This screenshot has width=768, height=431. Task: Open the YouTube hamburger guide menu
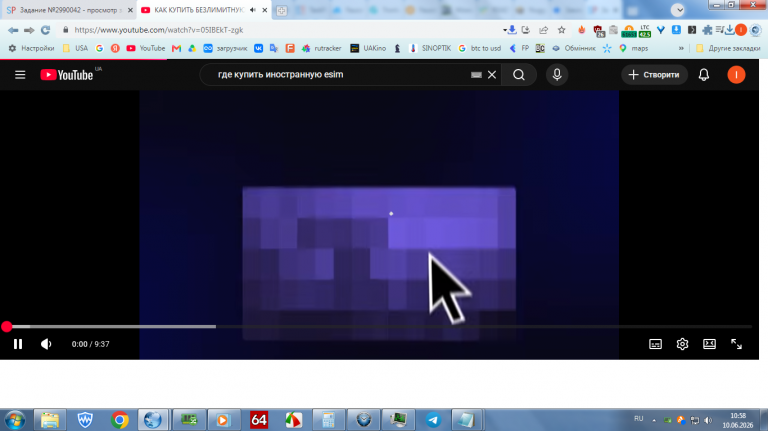point(20,75)
